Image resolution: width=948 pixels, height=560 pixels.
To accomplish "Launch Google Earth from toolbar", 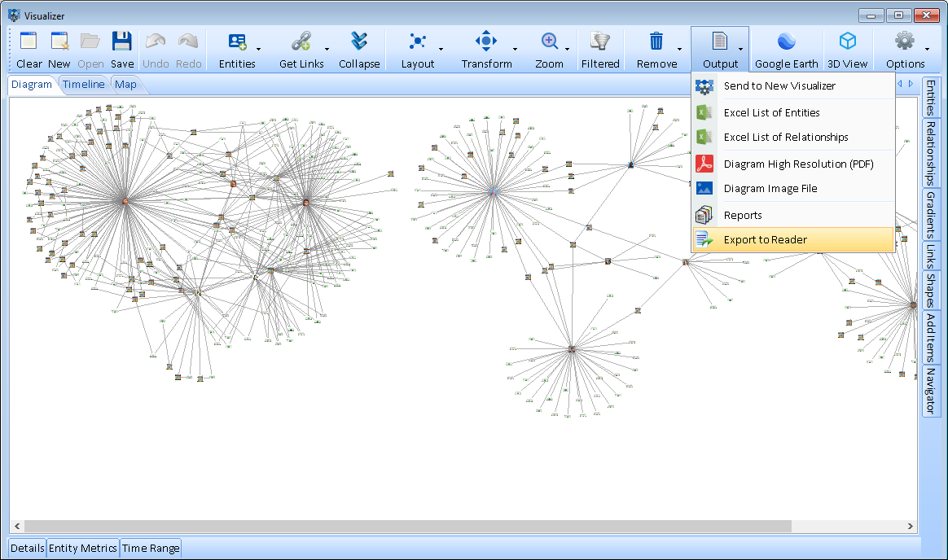I will click(786, 41).
